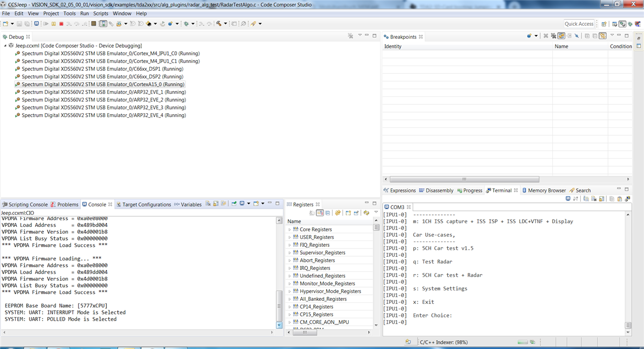Select the Hypervisor_Mode_Registers row
This screenshot has height=349, width=644.
(330, 291)
